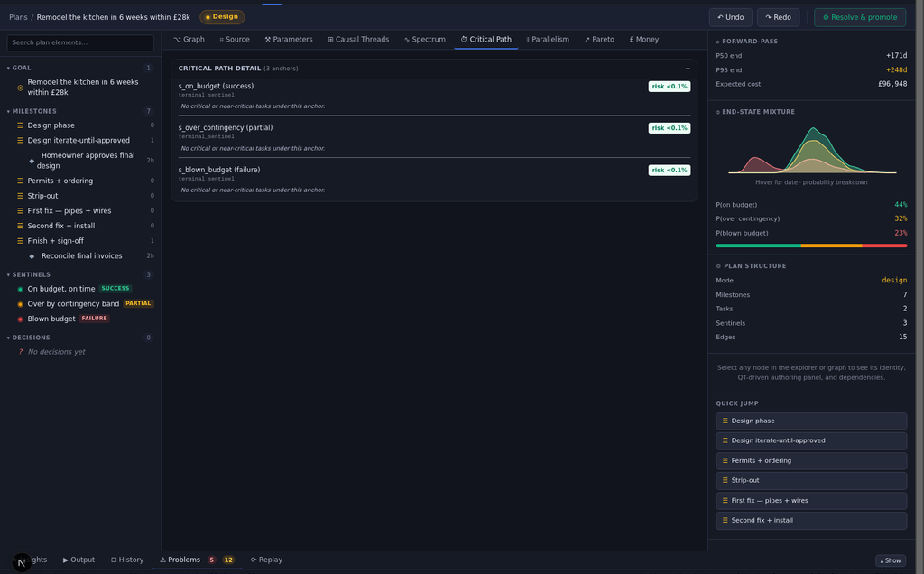Quick jump to First fix — pipes + wires

tap(811, 500)
